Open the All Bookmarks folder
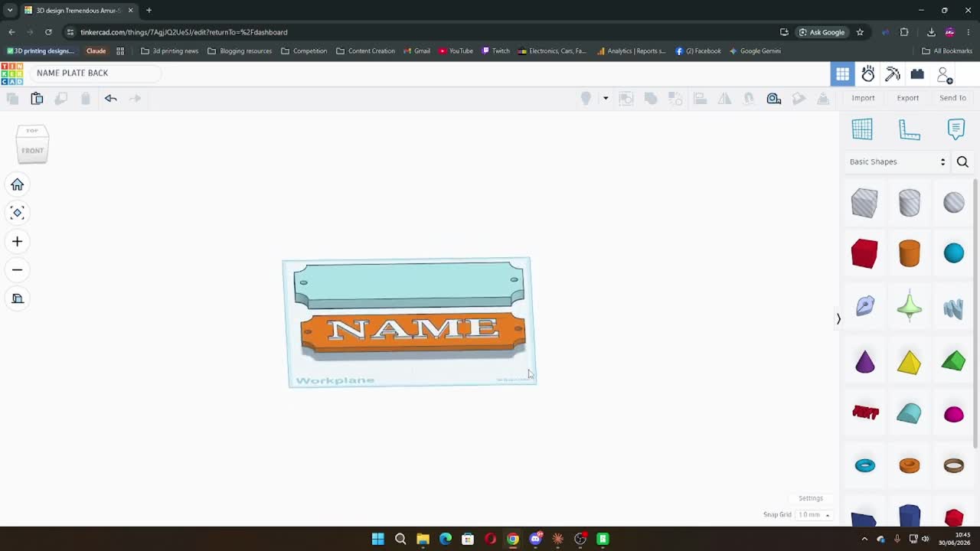The height and width of the screenshot is (551, 980). [947, 51]
